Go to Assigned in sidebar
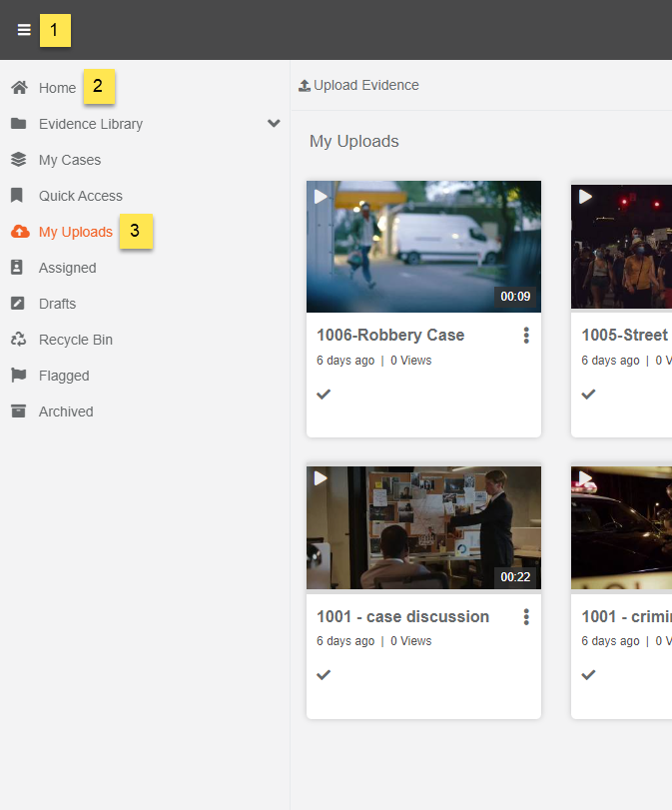The height and width of the screenshot is (810, 672). click(x=67, y=268)
